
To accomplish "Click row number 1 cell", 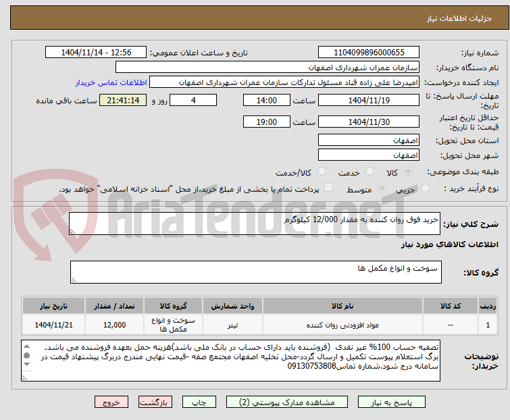I will pos(488,325).
